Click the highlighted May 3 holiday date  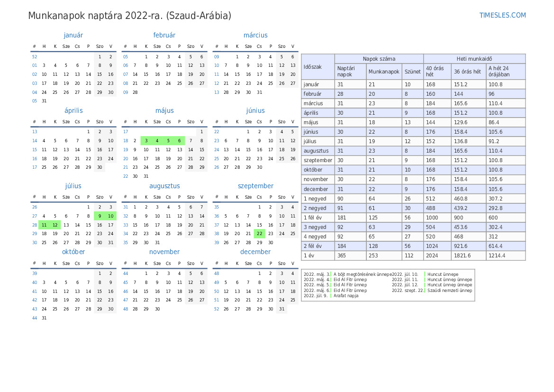point(146,141)
